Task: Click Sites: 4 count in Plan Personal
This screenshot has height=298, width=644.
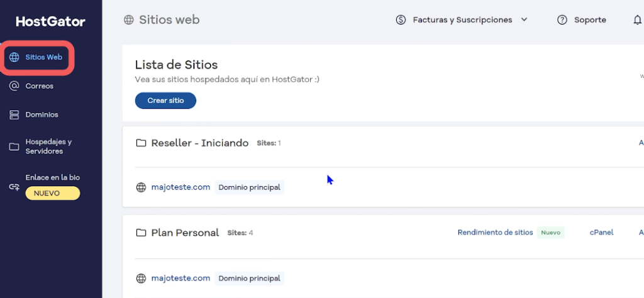Action: (x=240, y=233)
